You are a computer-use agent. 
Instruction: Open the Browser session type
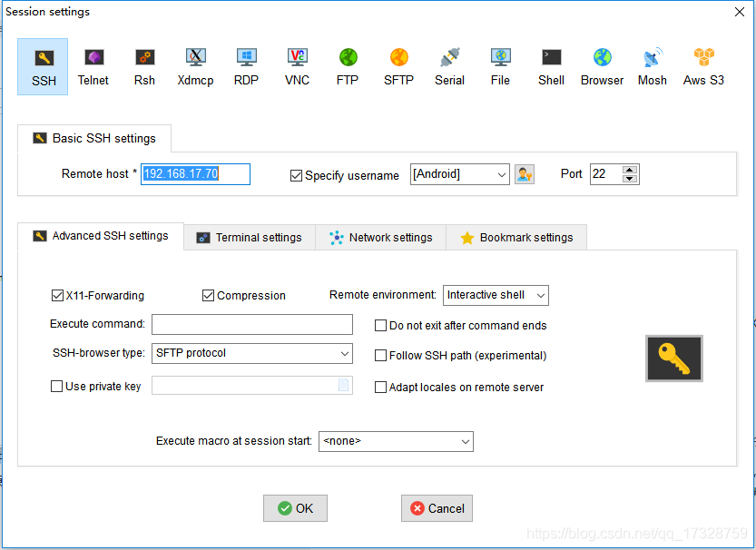603,66
